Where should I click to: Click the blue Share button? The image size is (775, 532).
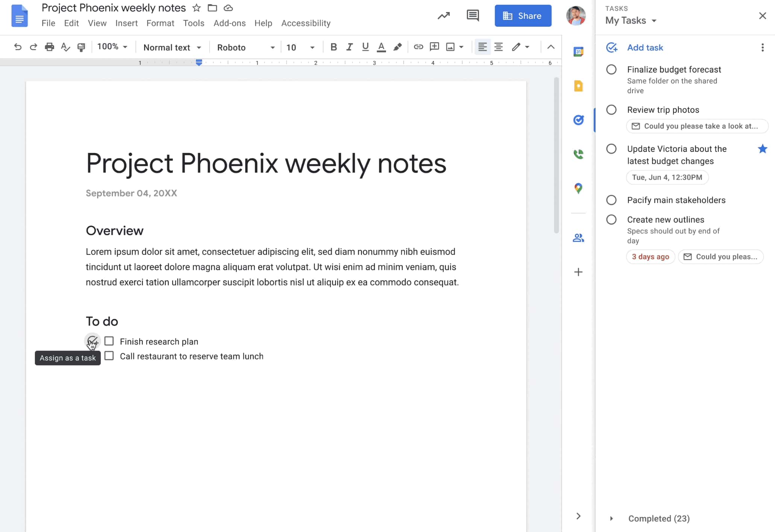[x=523, y=16]
